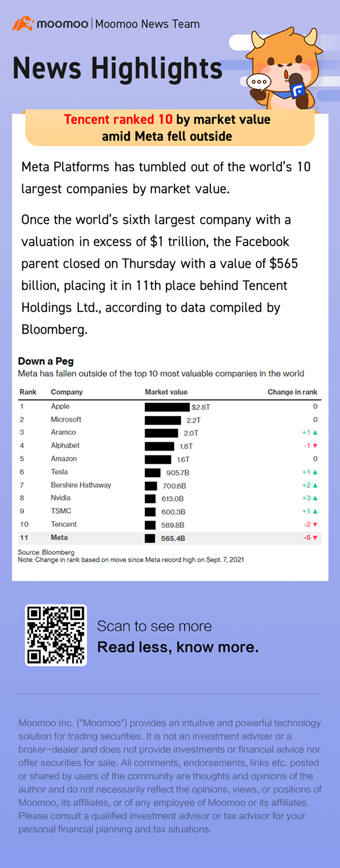
Task: Click the Rank column header
Action: 28,392
